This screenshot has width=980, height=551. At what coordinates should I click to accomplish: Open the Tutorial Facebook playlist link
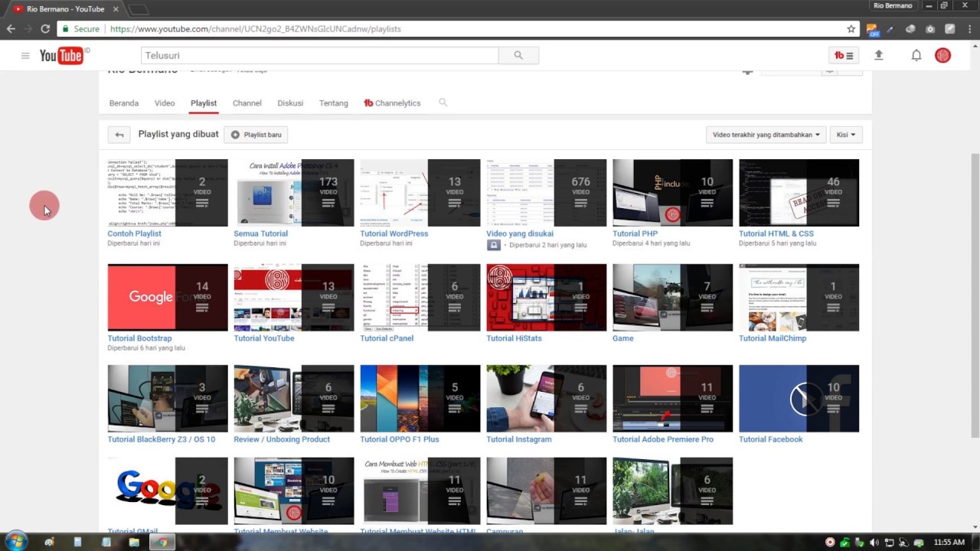tap(771, 439)
